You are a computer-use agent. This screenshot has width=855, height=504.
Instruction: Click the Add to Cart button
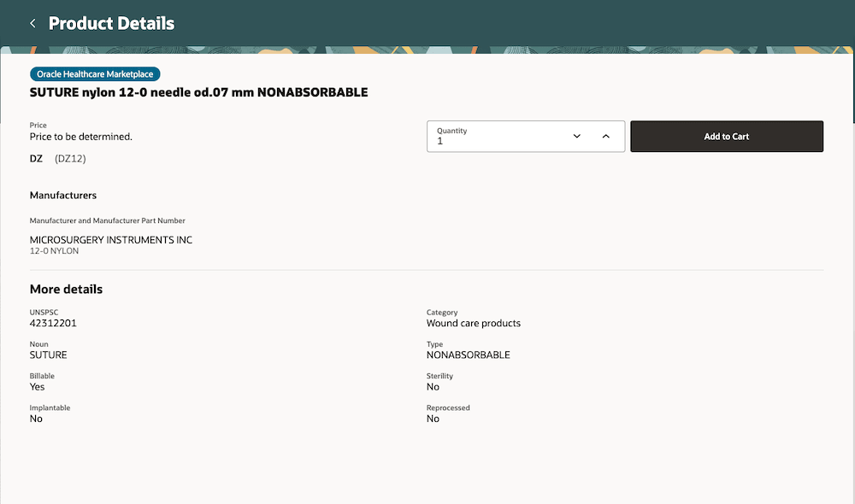726,136
